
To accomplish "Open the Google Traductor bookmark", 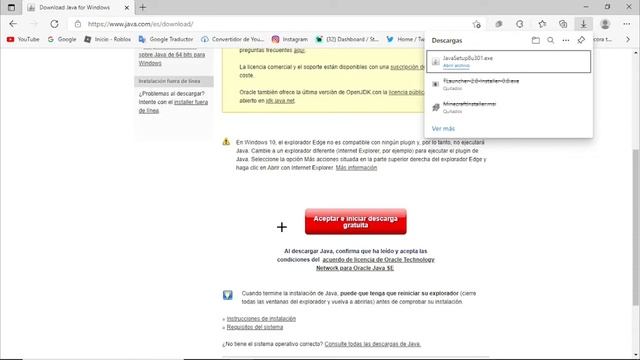I will point(166,39).
